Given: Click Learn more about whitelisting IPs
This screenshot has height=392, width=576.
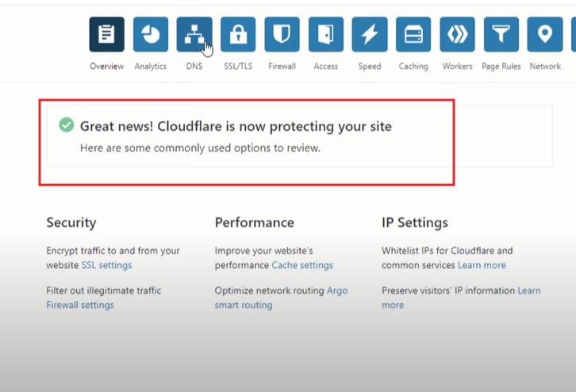Looking at the screenshot, I should pos(481,265).
